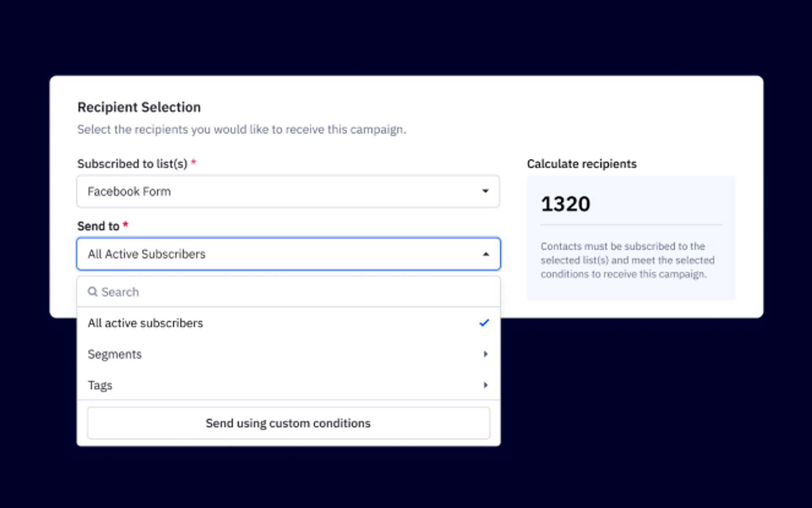This screenshot has width=812, height=508.
Task: Click the blue checkmark beside All active subscribers
Action: pos(484,323)
